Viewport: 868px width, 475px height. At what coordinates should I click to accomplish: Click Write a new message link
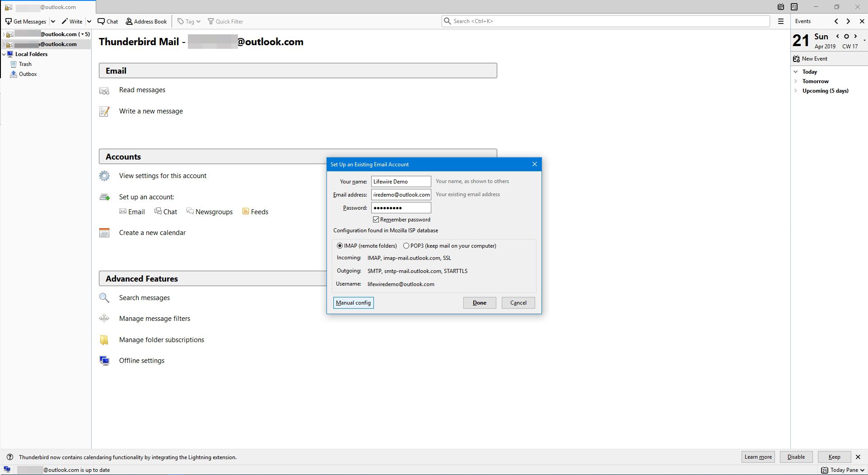click(151, 111)
